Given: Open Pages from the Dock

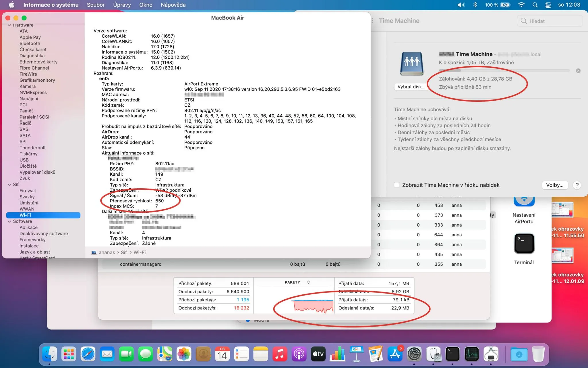Looking at the screenshot, I should click(376, 354).
